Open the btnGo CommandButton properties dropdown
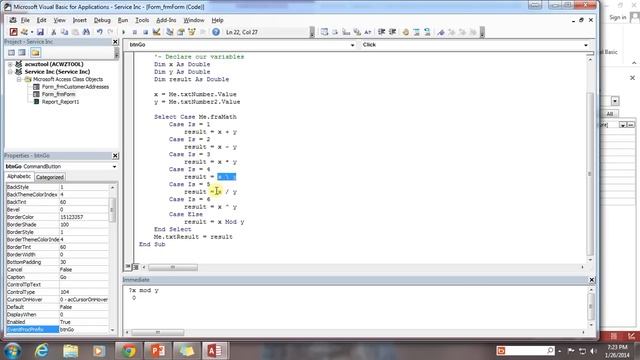Screen dimensions: 640x360 (114, 167)
